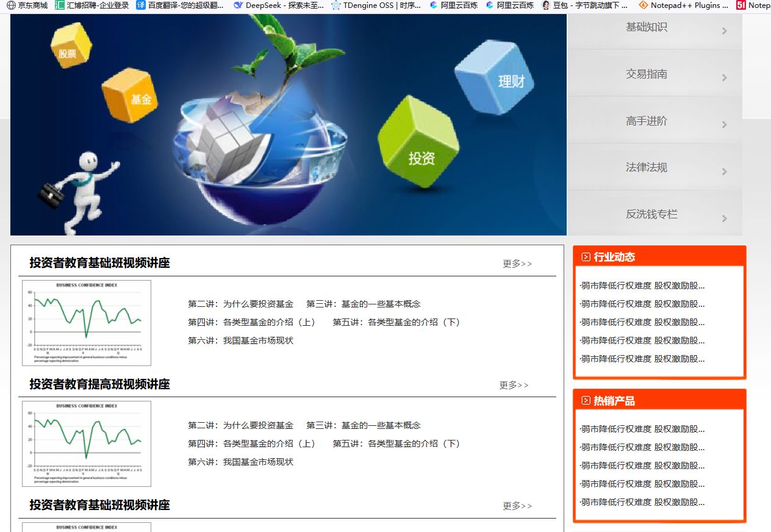Open the 法律法规 menu item
This screenshot has width=771, height=532.
(655, 167)
